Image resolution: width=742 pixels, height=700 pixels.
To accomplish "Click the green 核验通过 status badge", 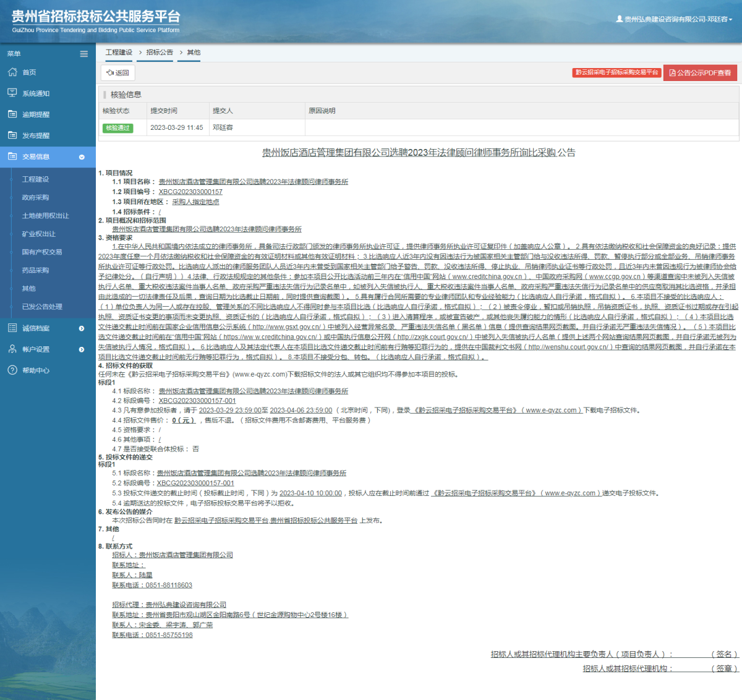I will point(117,128).
